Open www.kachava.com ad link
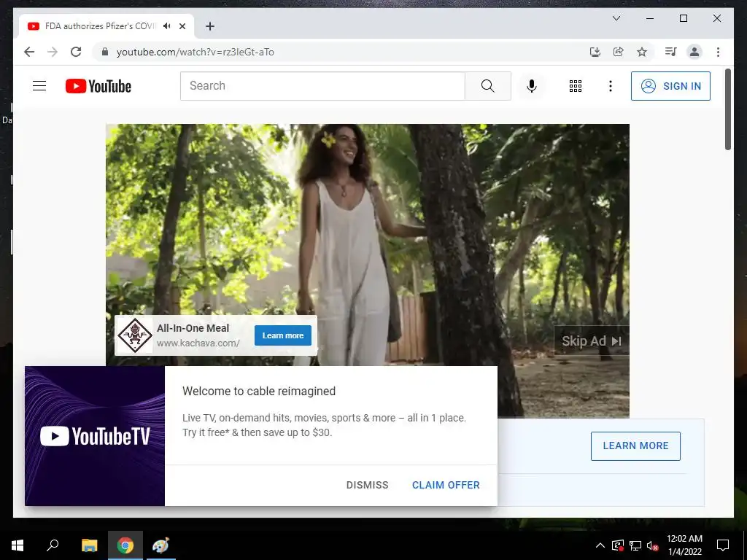The height and width of the screenshot is (560, 747). [198, 343]
